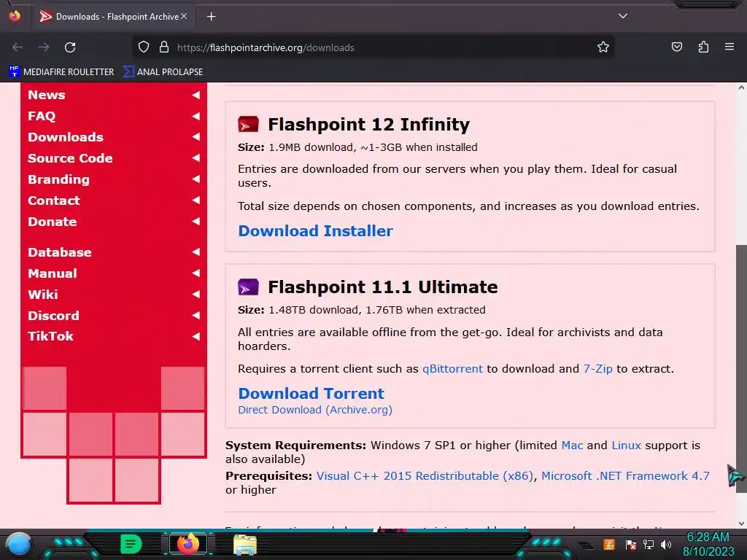
Task: Open the tracking protection shield icon
Action: pos(144,47)
